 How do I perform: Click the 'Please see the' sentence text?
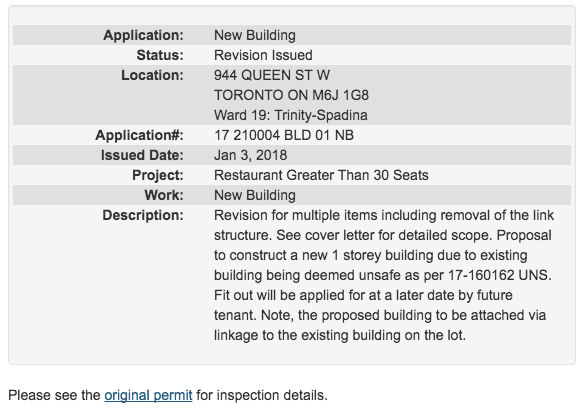coord(54,396)
